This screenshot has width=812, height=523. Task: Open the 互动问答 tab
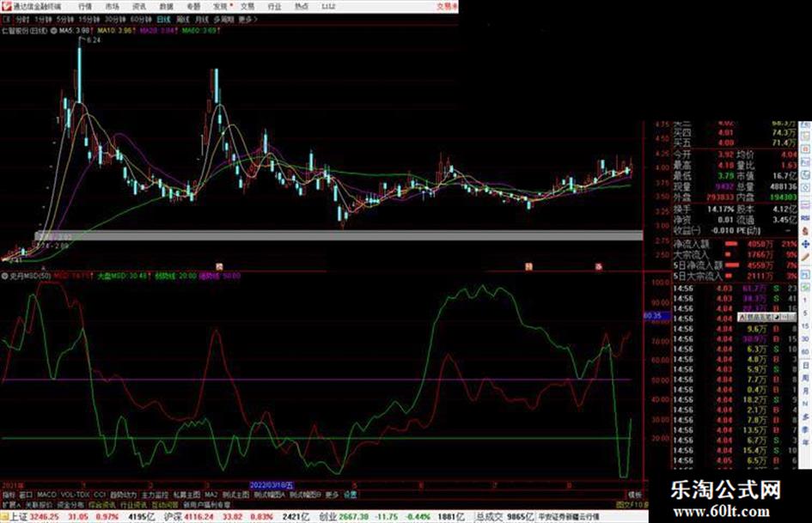tap(165, 504)
